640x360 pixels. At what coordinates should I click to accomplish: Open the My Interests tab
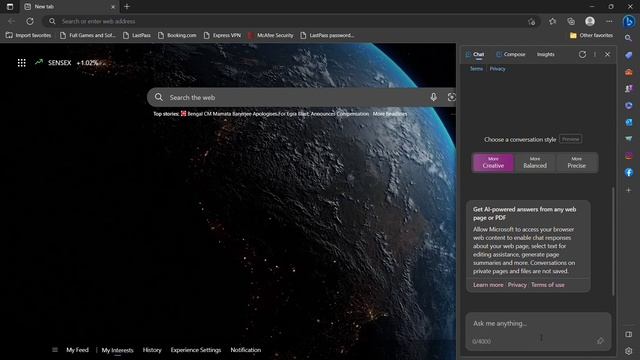pos(117,350)
